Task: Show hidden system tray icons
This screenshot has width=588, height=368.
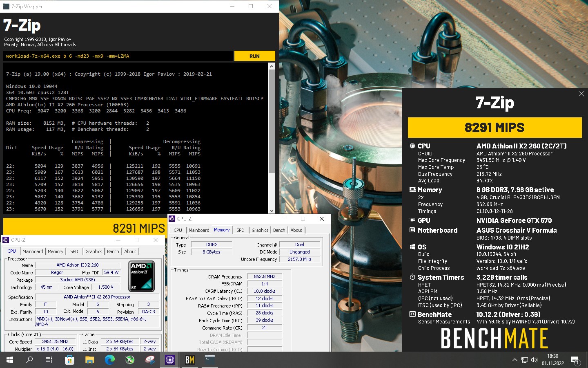Action: click(x=514, y=360)
